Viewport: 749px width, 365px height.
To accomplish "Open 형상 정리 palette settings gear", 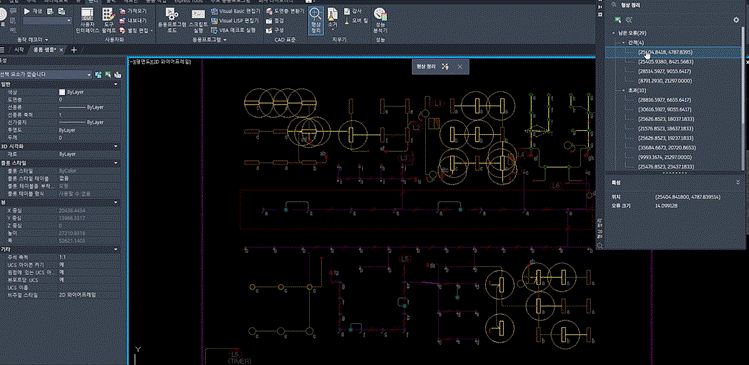I will [x=736, y=20].
